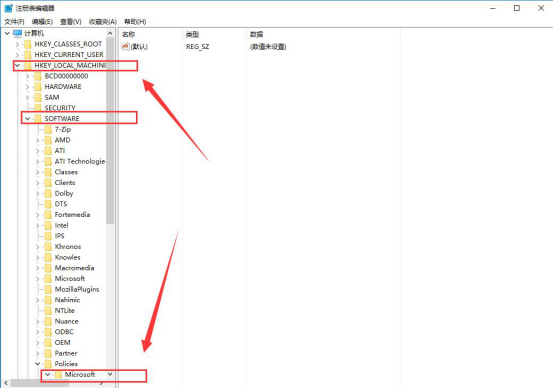553x388 pixels.
Task: Click the Intel folder icon
Action: [x=48, y=225]
